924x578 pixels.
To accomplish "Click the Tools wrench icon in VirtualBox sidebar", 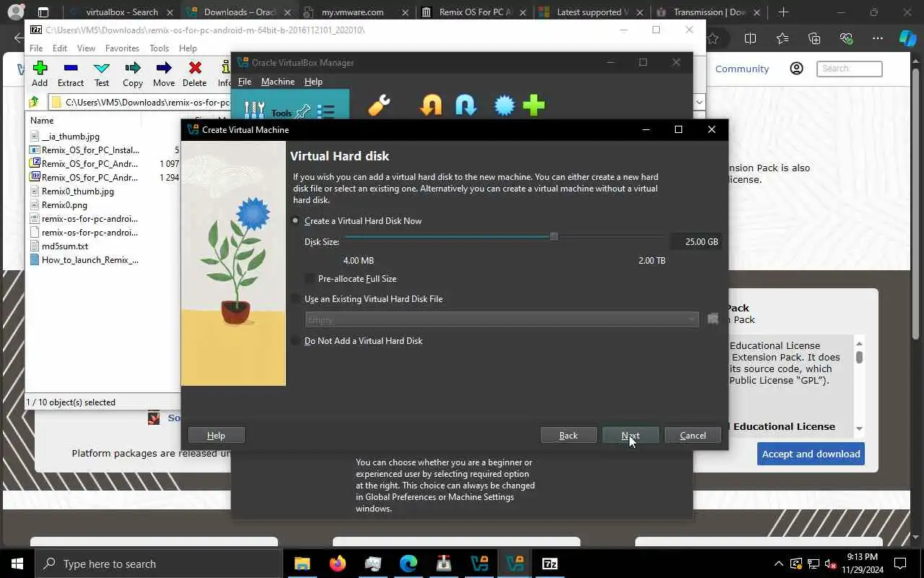I will pos(254,110).
